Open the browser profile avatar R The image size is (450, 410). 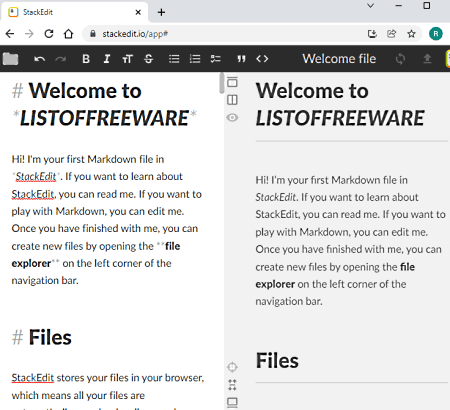pos(436,34)
